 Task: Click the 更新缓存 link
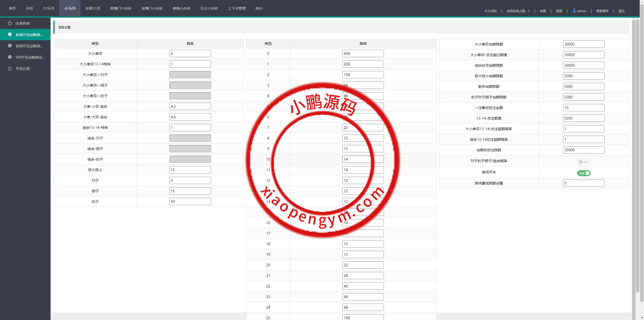(x=602, y=11)
